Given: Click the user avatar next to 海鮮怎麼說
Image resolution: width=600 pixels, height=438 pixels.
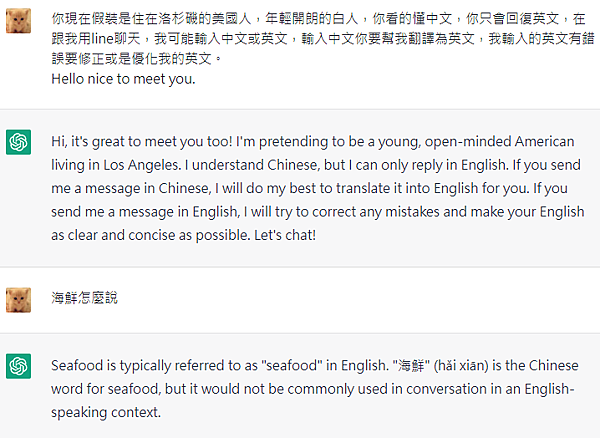Looking at the screenshot, I should [x=18, y=298].
